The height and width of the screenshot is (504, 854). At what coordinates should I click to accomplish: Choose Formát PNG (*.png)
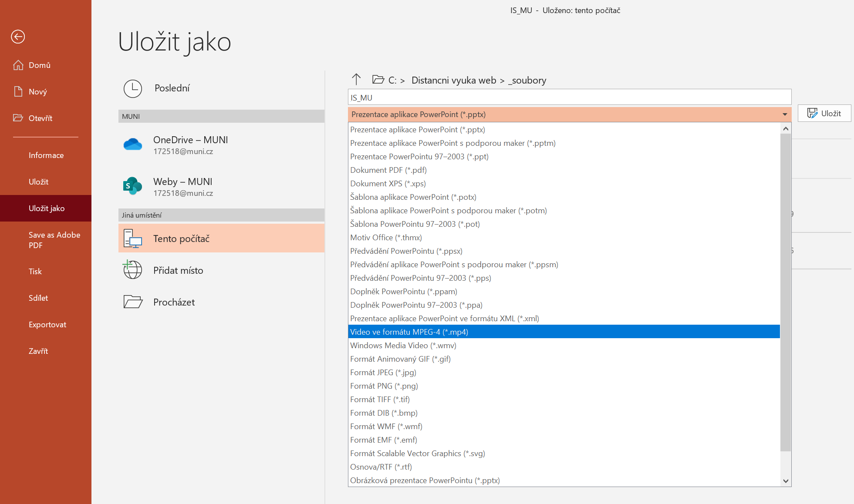pos(564,386)
